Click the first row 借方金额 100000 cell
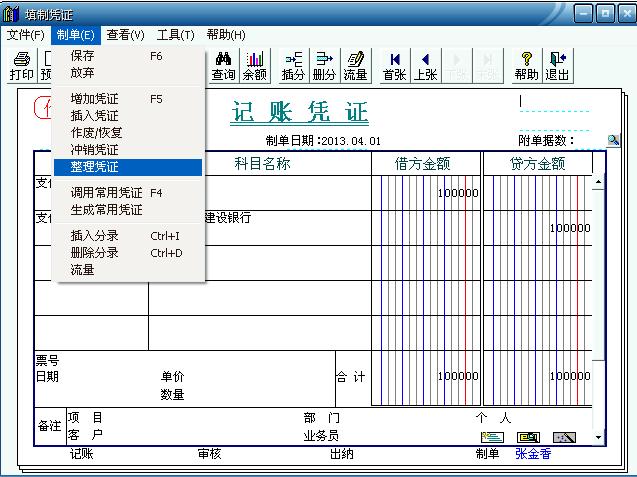The height and width of the screenshot is (477, 637). coord(426,193)
